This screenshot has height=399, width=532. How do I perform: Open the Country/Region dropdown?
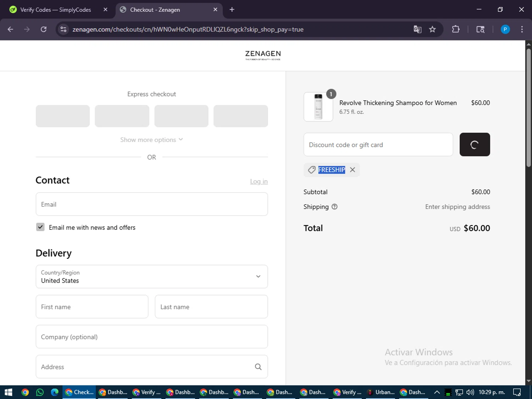152,277
